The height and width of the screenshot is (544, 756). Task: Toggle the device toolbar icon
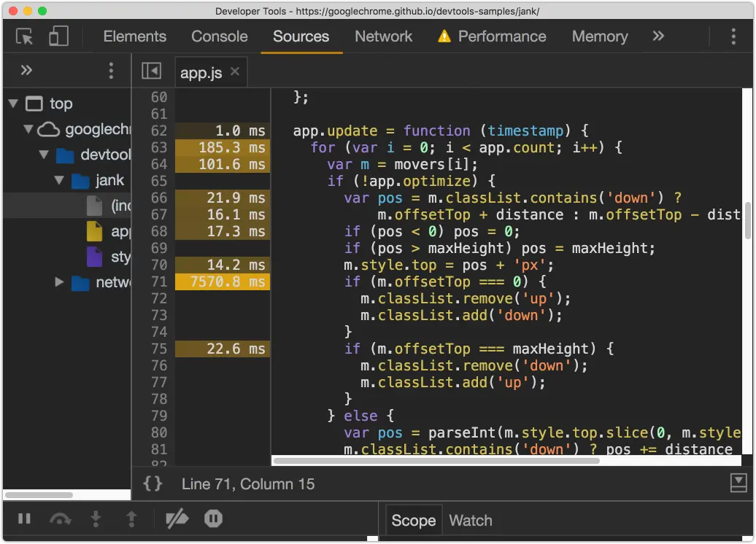tap(58, 36)
